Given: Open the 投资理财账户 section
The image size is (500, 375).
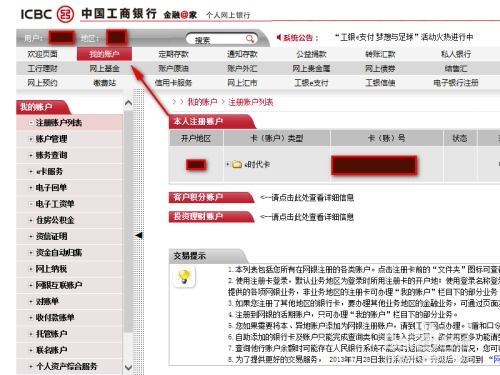Looking at the screenshot, I should (x=211, y=217).
